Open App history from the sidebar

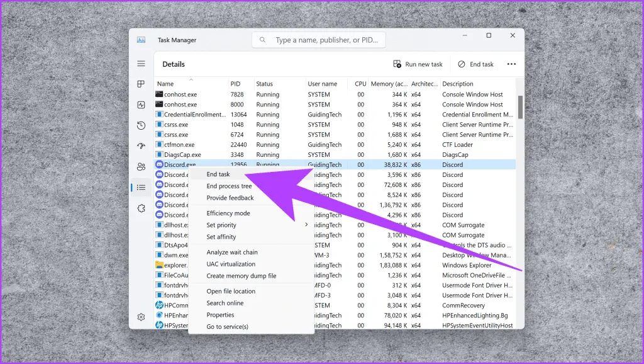click(141, 125)
